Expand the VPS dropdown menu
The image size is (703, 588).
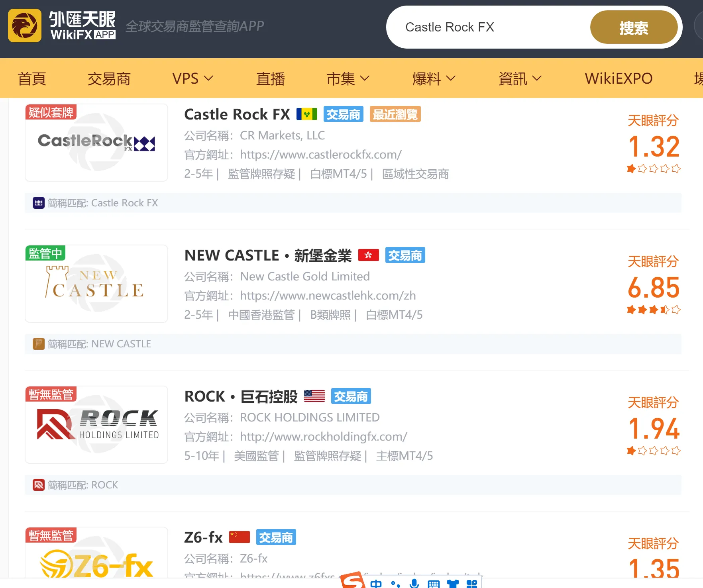click(x=193, y=78)
